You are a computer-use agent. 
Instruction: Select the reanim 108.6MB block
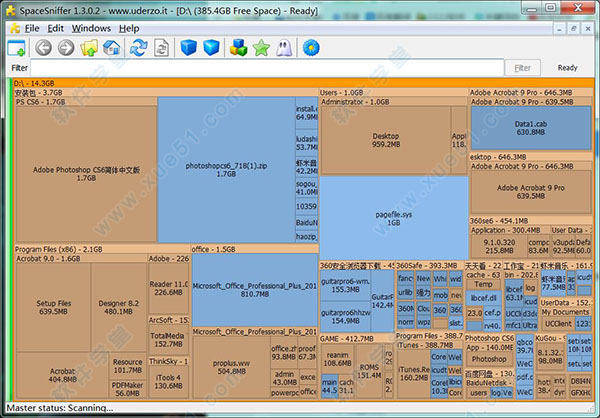point(338,359)
